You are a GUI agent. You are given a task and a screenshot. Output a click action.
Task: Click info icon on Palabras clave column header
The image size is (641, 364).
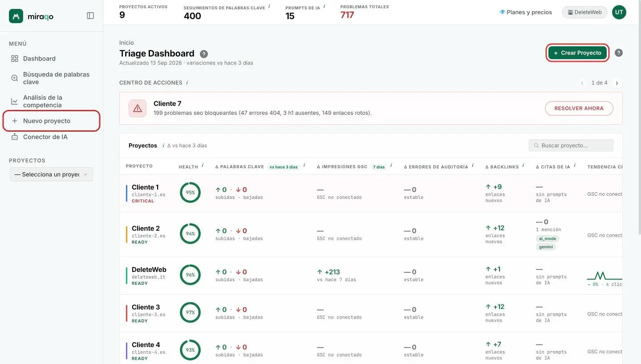304,166
